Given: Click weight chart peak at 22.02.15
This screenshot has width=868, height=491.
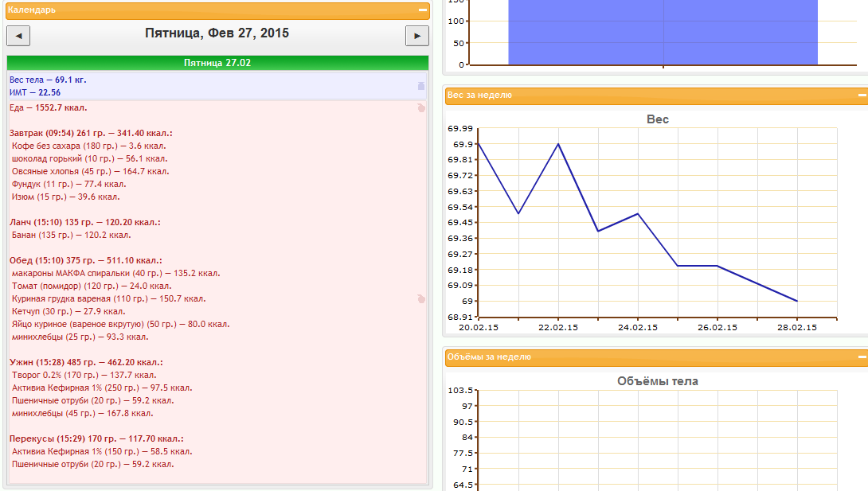Looking at the screenshot, I should click(558, 144).
